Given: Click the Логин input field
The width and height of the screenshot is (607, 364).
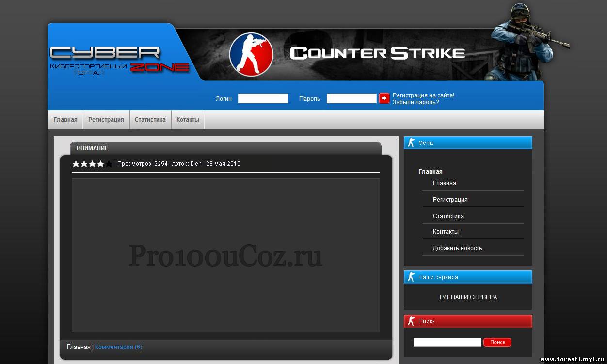Looking at the screenshot, I should tap(263, 98).
